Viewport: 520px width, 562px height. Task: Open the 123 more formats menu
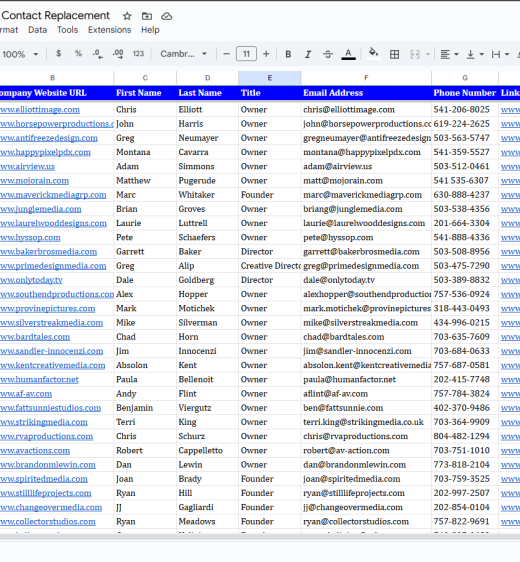click(x=138, y=54)
